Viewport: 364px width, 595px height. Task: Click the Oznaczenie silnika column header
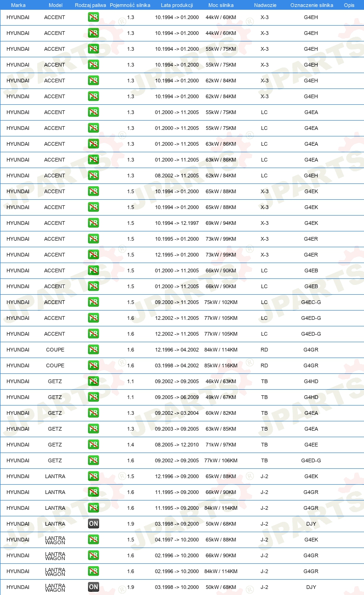click(x=312, y=5)
